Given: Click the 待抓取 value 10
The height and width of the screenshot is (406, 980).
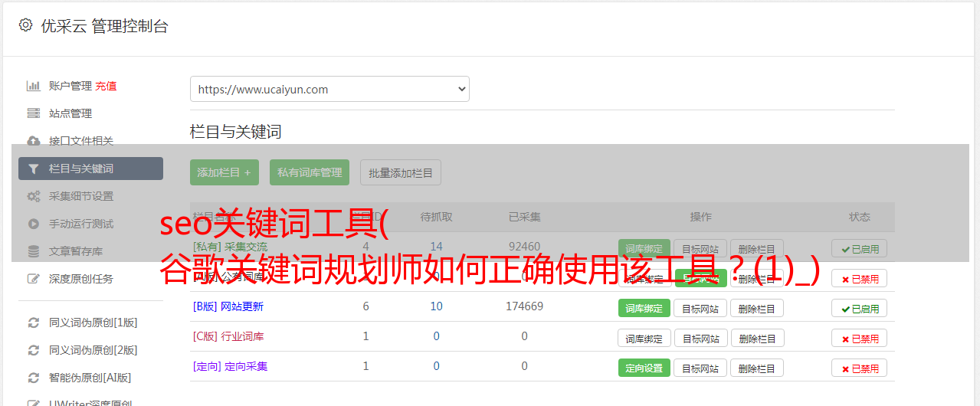Looking at the screenshot, I should 436,306.
